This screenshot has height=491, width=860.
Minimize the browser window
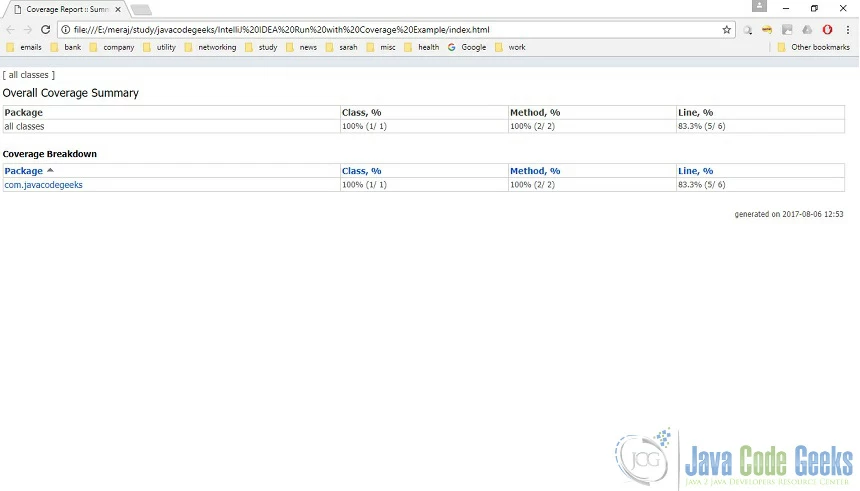[786, 8]
